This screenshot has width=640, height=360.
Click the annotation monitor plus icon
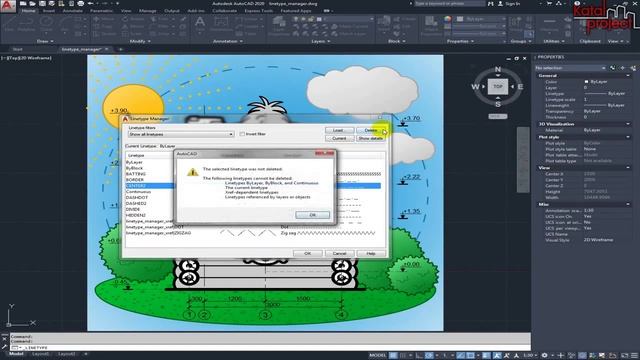(x=561, y=356)
